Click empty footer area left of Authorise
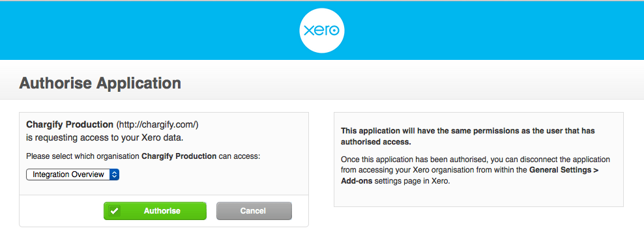Screen dimensions: 644x237 tap(61, 211)
